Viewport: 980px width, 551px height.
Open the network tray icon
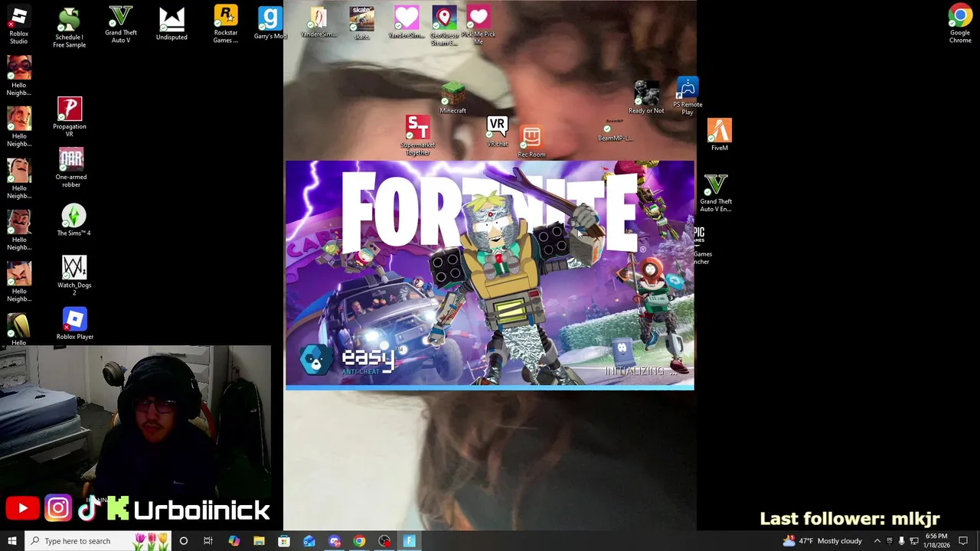[x=914, y=541]
